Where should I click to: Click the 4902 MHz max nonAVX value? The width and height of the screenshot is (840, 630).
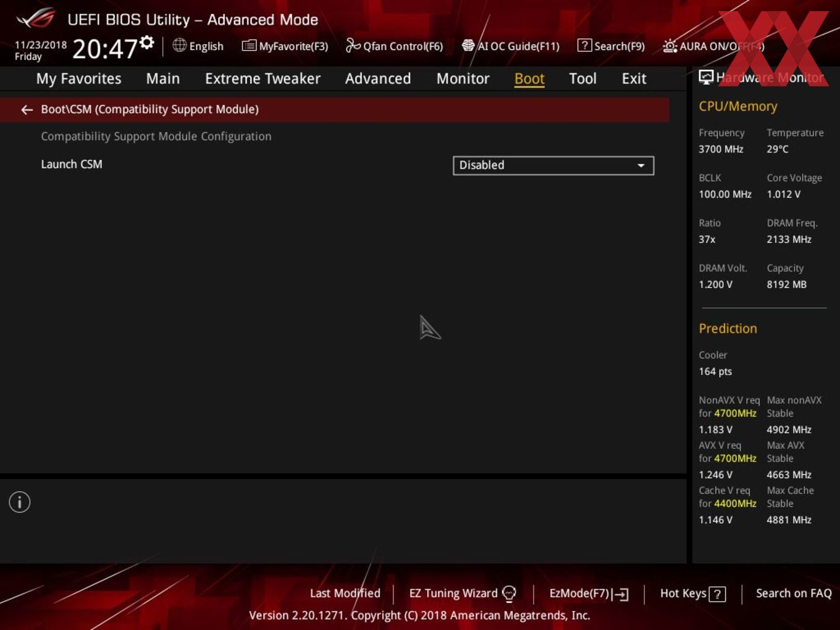click(x=789, y=429)
